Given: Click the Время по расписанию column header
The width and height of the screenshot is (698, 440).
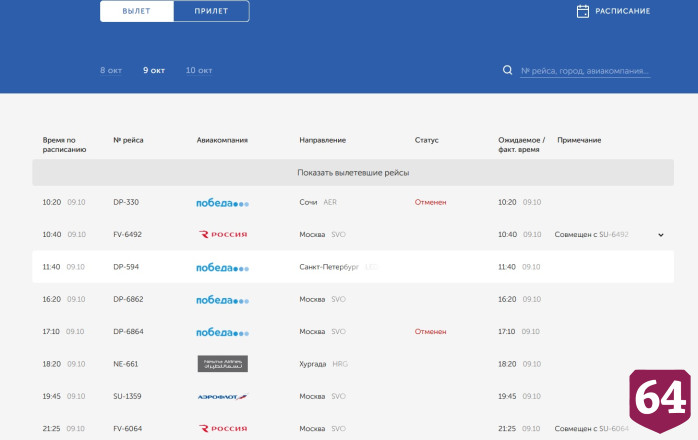Looking at the screenshot, I should 64,145.
